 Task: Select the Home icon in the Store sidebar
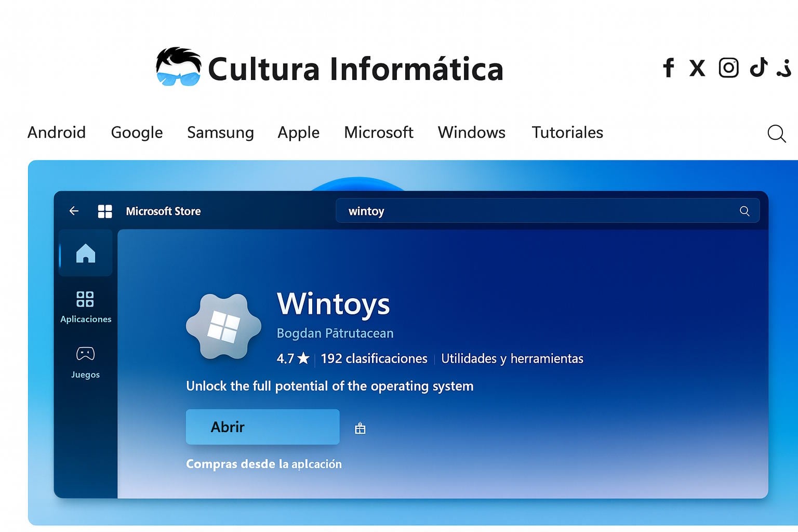coord(85,253)
